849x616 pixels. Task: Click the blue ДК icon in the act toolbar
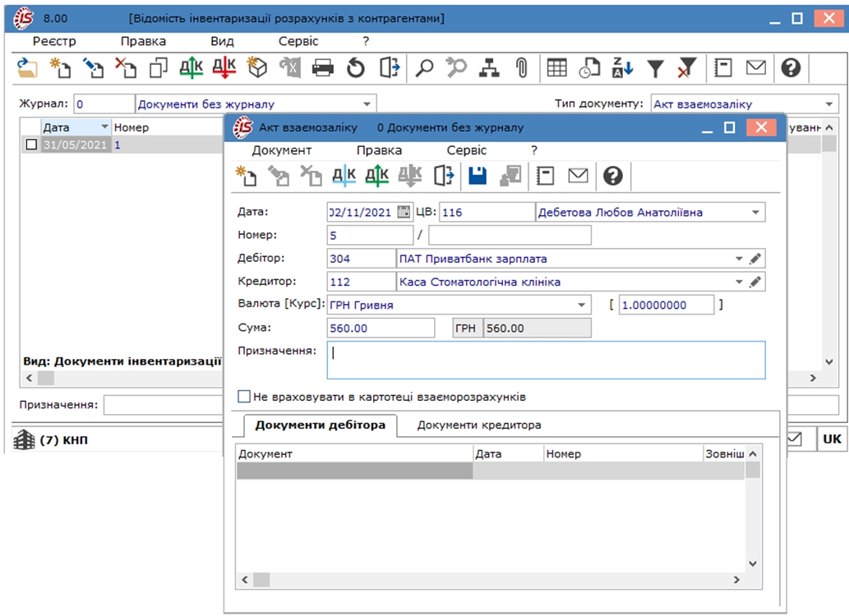[x=344, y=176]
